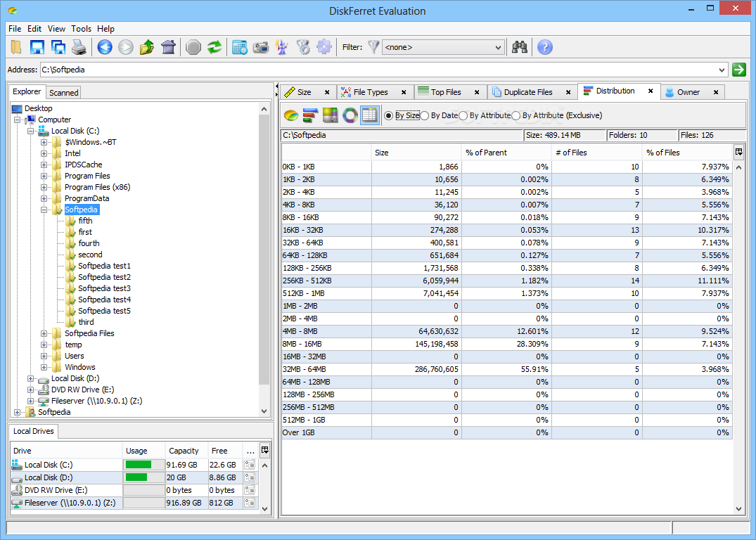
Task: Click the wizard toolbar icon
Action: point(282,47)
